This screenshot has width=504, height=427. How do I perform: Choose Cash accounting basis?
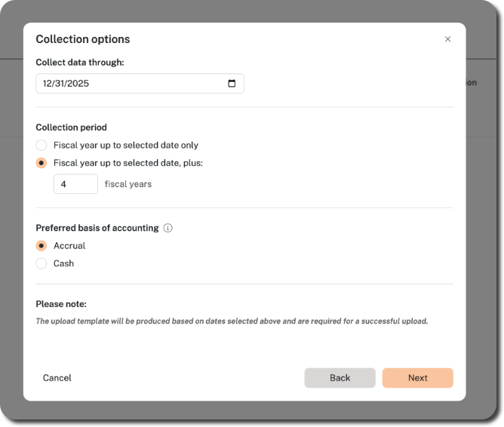tap(41, 263)
